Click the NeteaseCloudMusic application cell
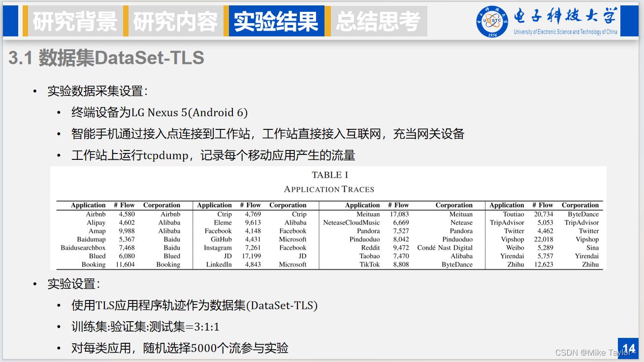The image size is (644, 362). (352, 223)
